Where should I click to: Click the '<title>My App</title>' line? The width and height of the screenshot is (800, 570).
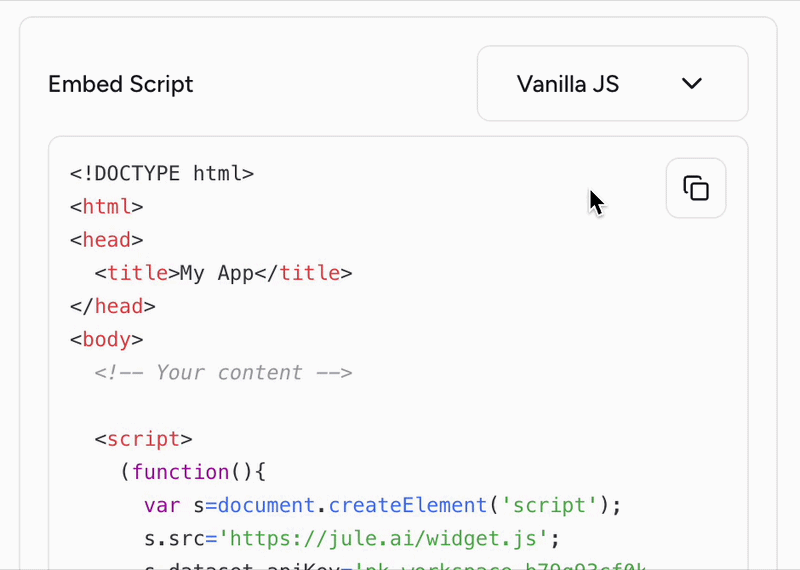(x=223, y=274)
